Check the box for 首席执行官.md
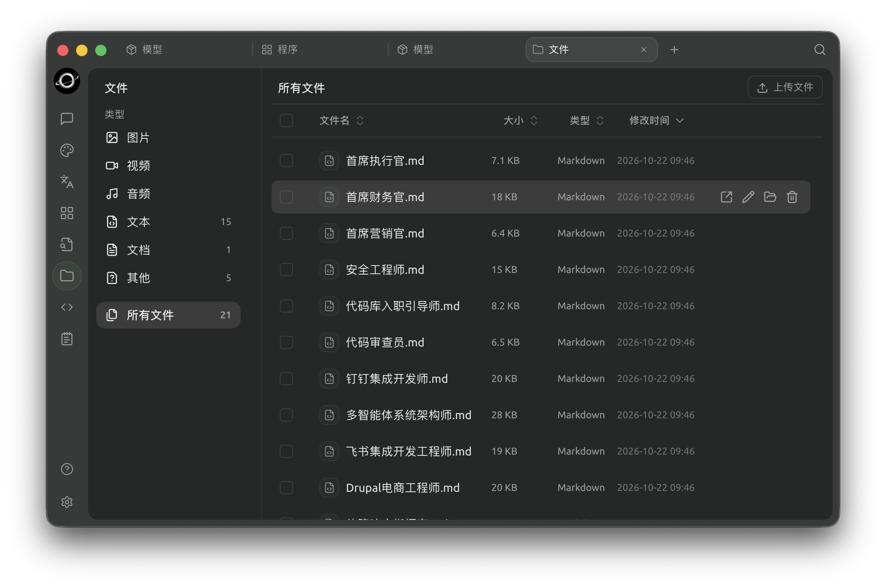886x588 pixels. [286, 161]
